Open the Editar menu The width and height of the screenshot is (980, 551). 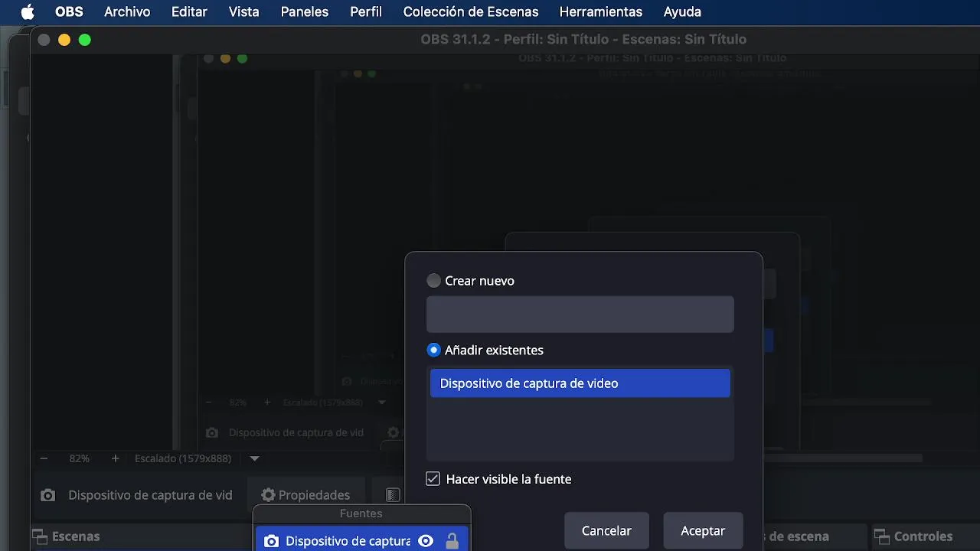[189, 12]
